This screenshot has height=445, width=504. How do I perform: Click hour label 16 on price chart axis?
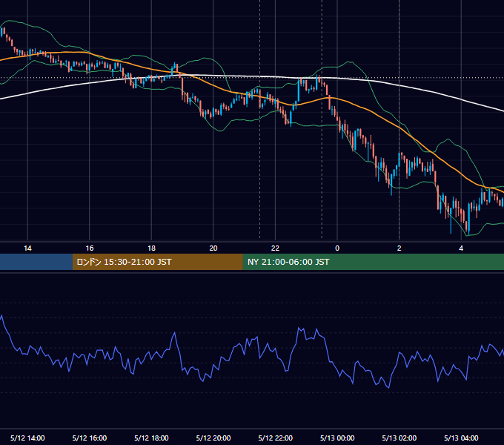coord(90,248)
